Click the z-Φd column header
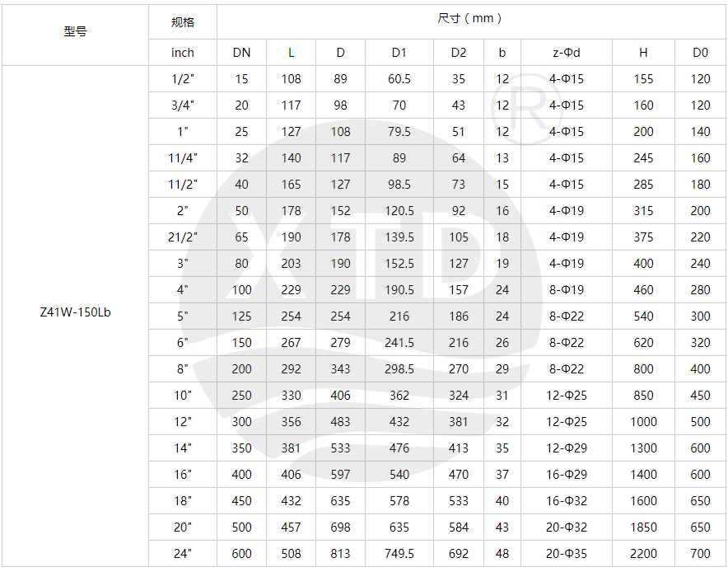 tap(566, 52)
